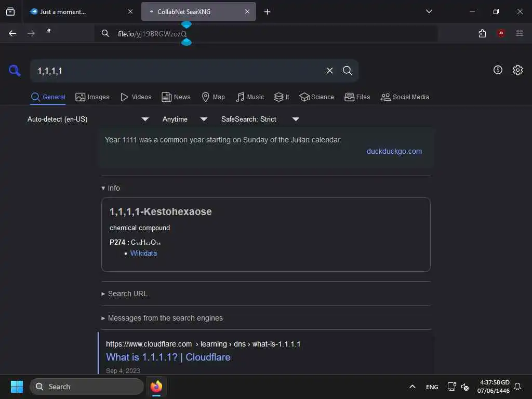Switch to the Map category
532x399 pixels.
click(x=213, y=97)
